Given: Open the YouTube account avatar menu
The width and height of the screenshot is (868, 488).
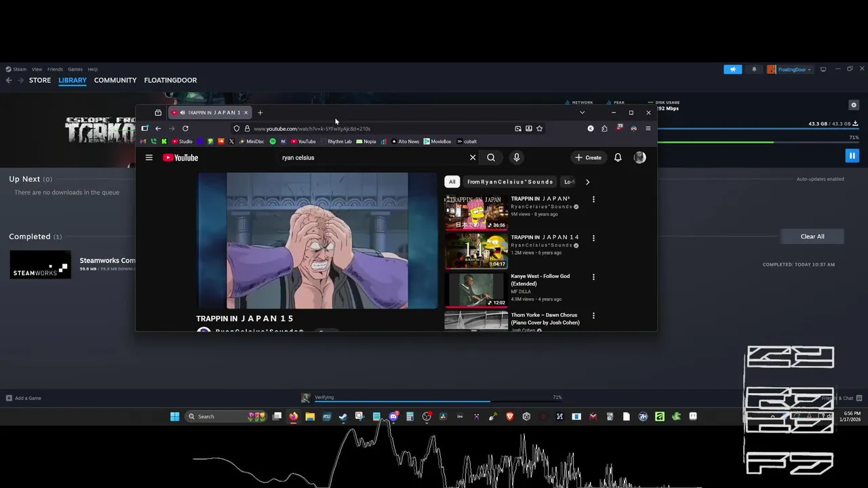Looking at the screenshot, I should [639, 157].
